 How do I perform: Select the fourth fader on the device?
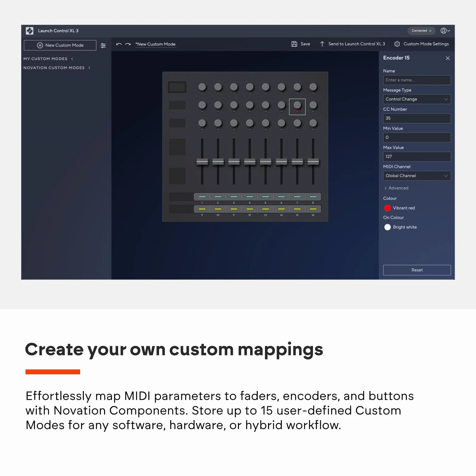tap(250, 162)
